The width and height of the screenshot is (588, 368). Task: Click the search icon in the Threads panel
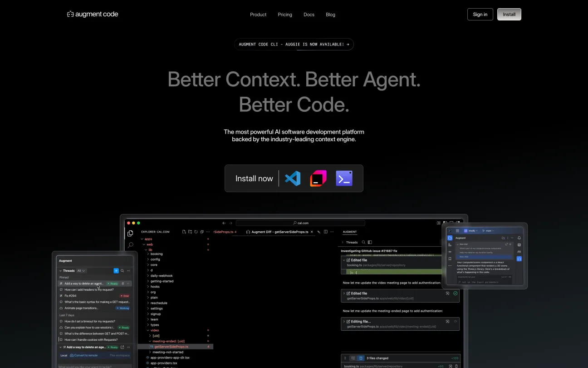click(x=122, y=271)
